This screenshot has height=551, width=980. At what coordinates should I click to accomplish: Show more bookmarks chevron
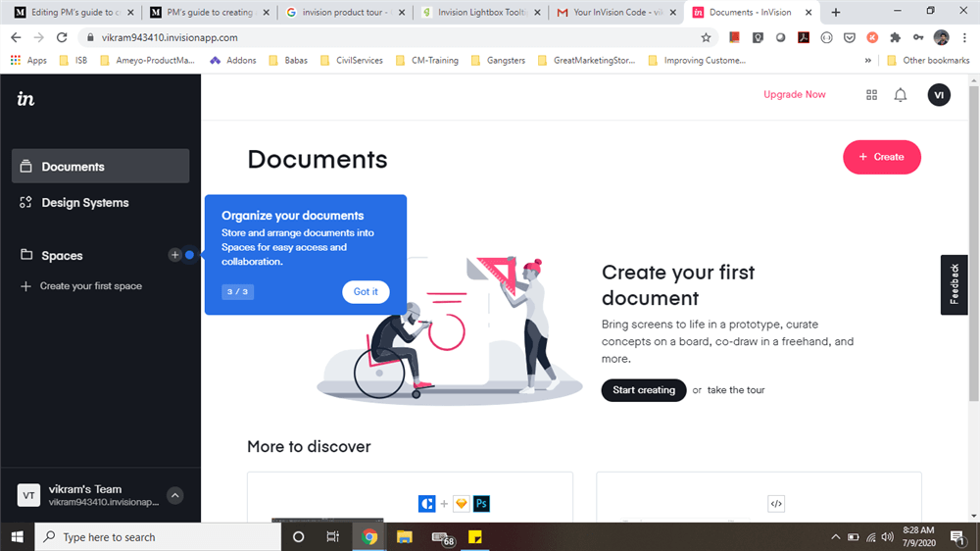tap(867, 60)
